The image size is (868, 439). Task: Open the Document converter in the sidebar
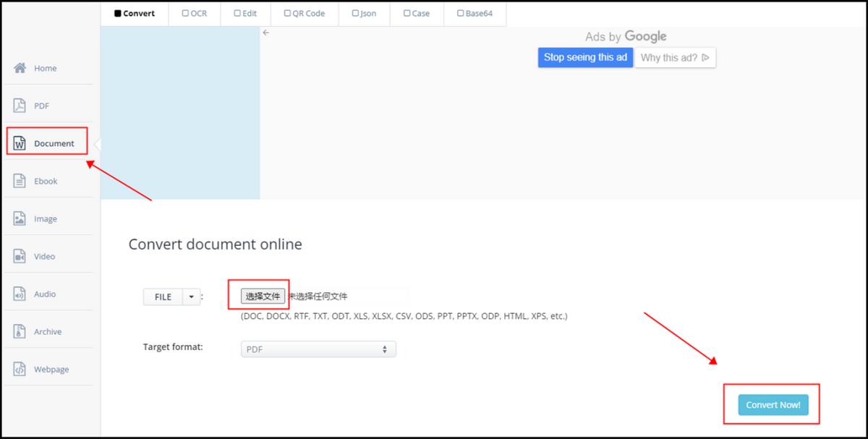click(46, 143)
